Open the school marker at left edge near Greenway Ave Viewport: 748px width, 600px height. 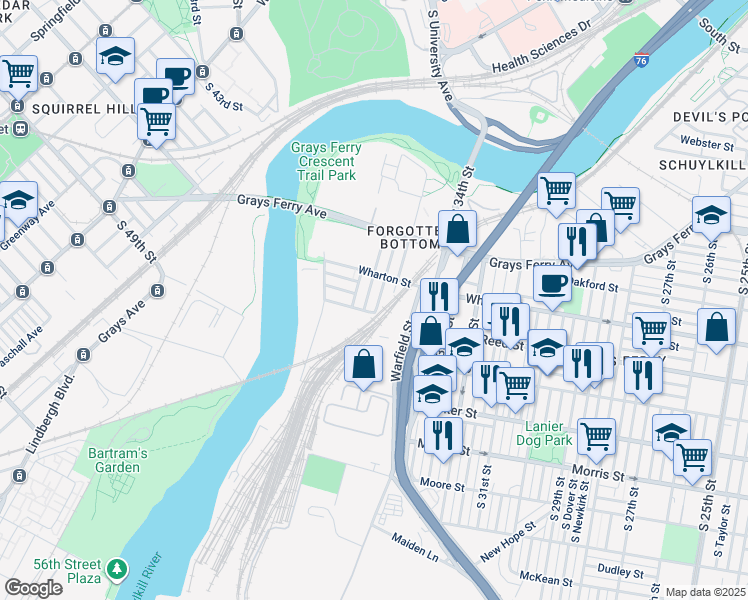[18, 203]
